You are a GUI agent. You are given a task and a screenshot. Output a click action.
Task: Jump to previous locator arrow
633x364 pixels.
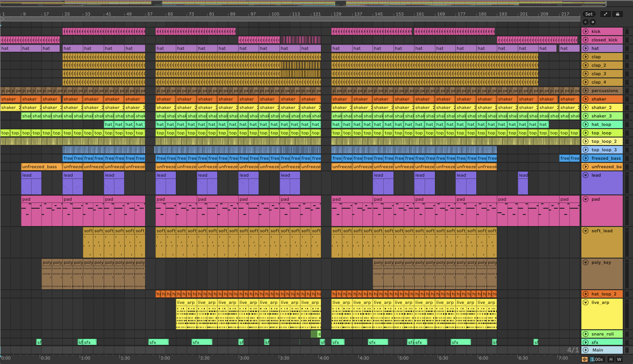pyautogui.click(x=586, y=22)
